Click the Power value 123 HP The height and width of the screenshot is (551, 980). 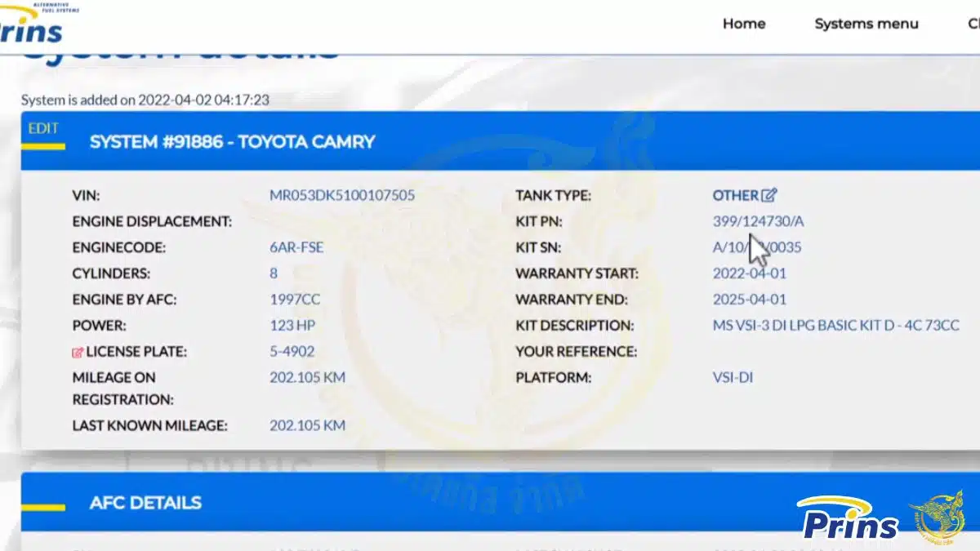(292, 326)
